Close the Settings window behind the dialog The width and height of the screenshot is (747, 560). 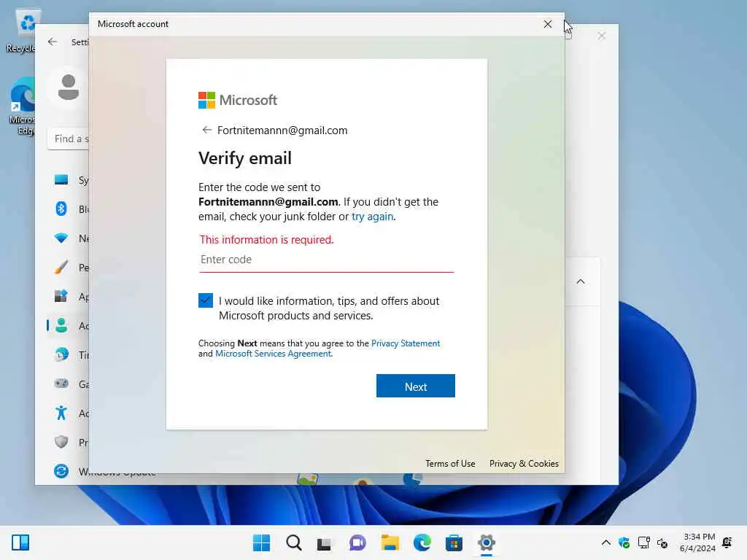[x=602, y=36]
